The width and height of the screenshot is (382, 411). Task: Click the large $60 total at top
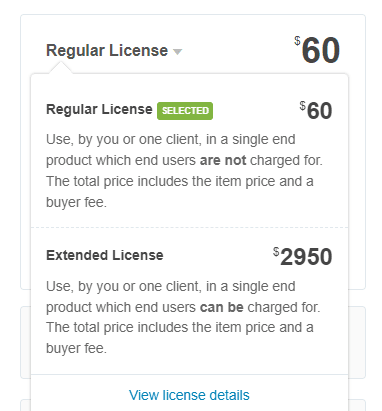317,50
